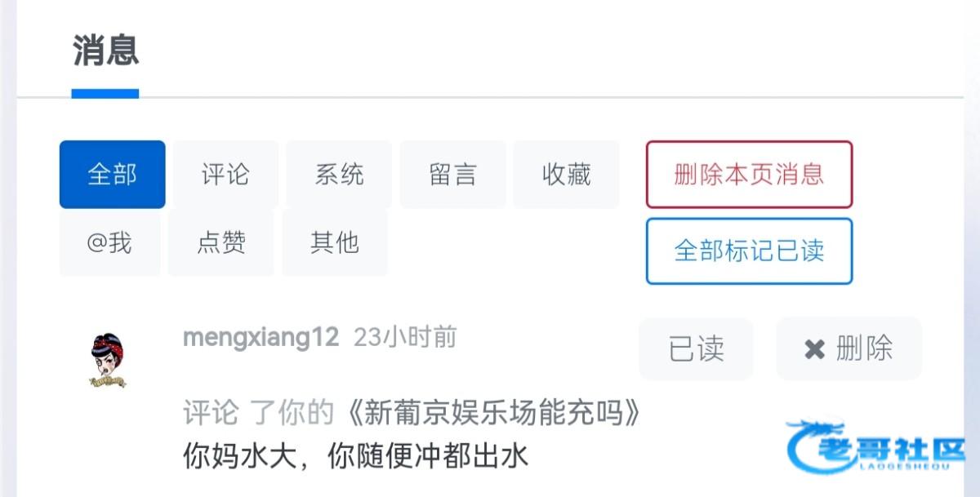Show 点赞 notifications
Image resolution: width=980 pixels, height=497 pixels.
point(221,242)
